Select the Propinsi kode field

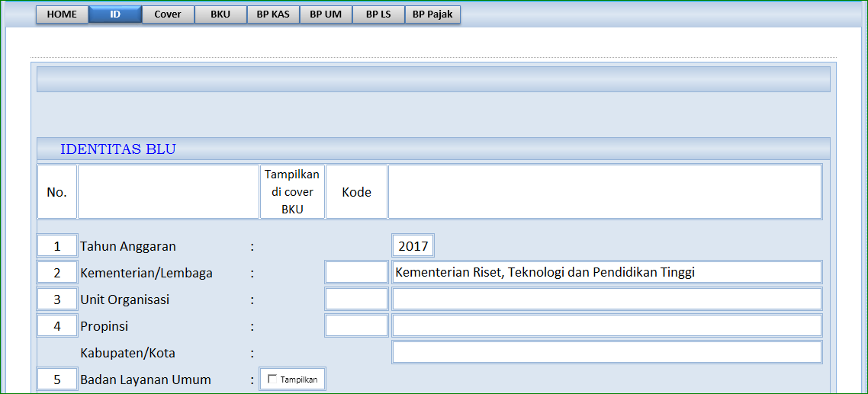[x=356, y=325]
